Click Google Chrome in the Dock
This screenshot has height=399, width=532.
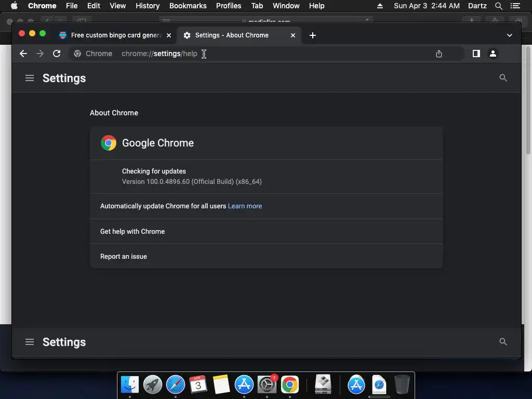click(290, 385)
